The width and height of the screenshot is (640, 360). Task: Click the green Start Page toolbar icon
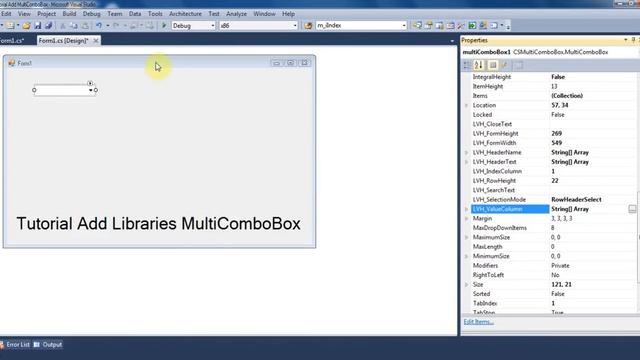[x=472, y=26]
